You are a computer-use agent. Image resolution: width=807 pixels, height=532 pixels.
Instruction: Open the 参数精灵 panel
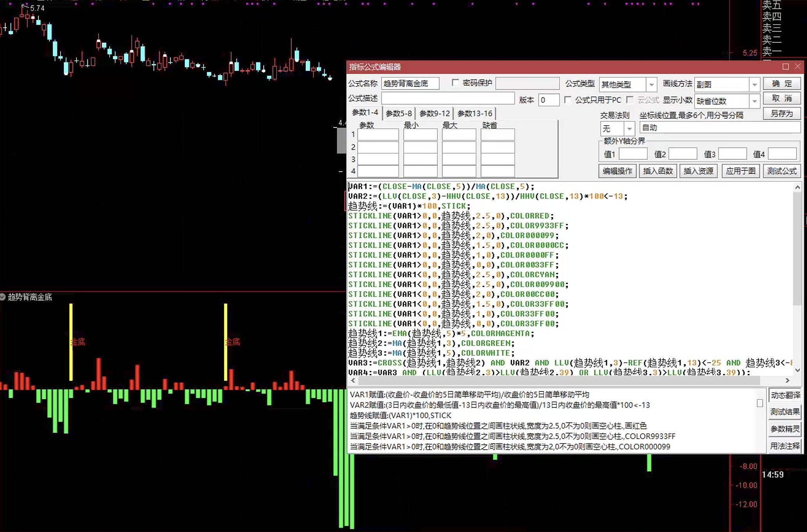[785, 429]
